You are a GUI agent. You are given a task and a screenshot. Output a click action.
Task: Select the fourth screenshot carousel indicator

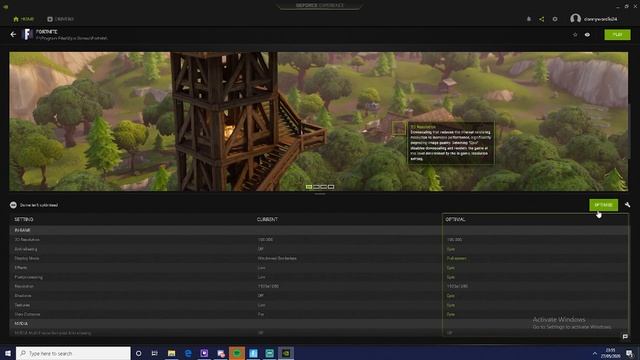click(x=331, y=187)
